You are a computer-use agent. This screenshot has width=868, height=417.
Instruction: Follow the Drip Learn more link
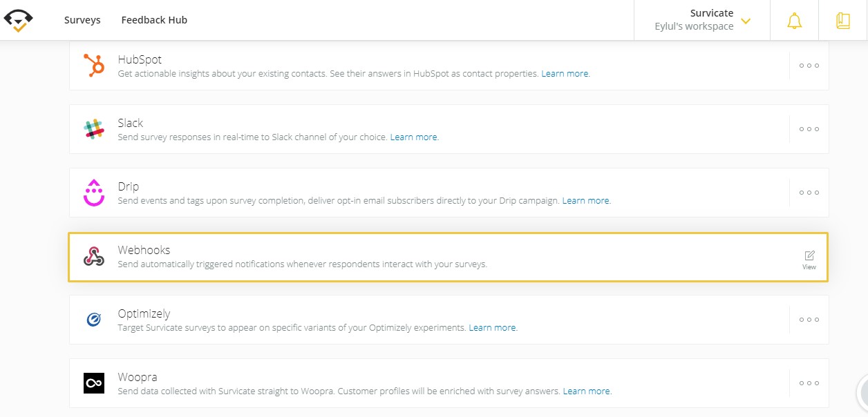tap(587, 200)
